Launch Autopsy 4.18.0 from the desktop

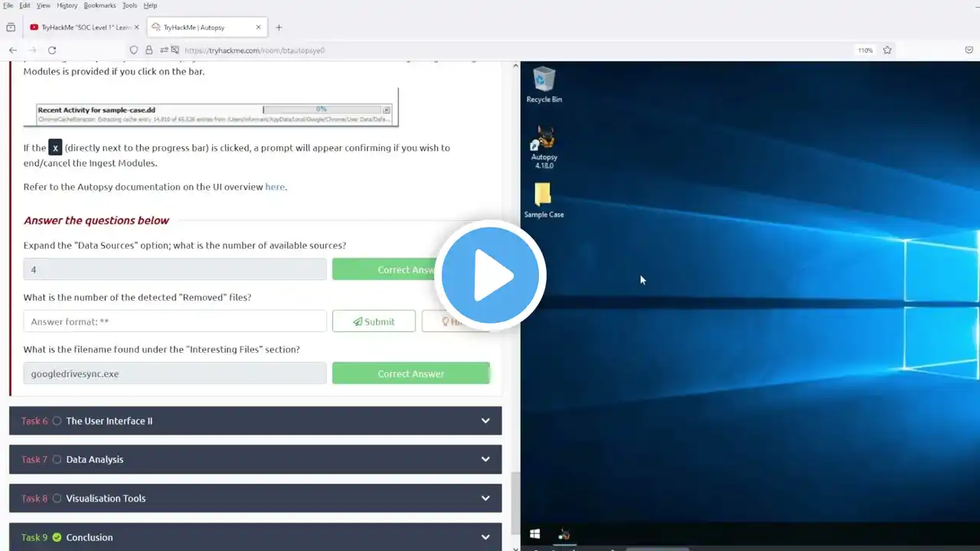[544, 148]
